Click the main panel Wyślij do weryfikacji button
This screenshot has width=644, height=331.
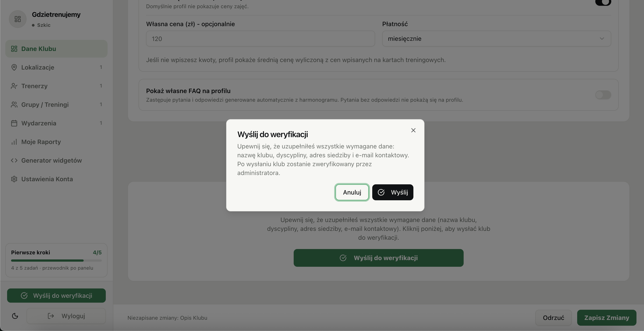(378, 258)
